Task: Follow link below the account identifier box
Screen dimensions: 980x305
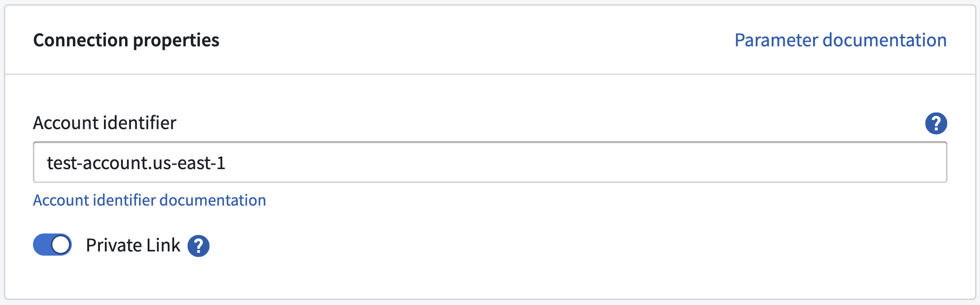Action: (x=149, y=200)
